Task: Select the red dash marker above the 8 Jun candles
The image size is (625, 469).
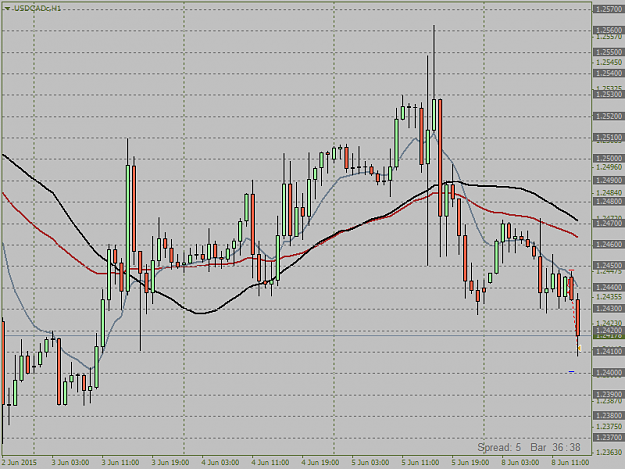Action: click(571, 271)
